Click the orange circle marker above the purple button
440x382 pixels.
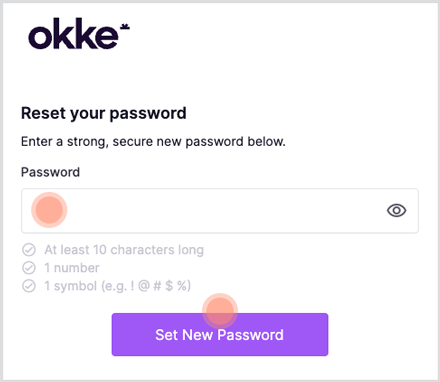click(x=220, y=311)
